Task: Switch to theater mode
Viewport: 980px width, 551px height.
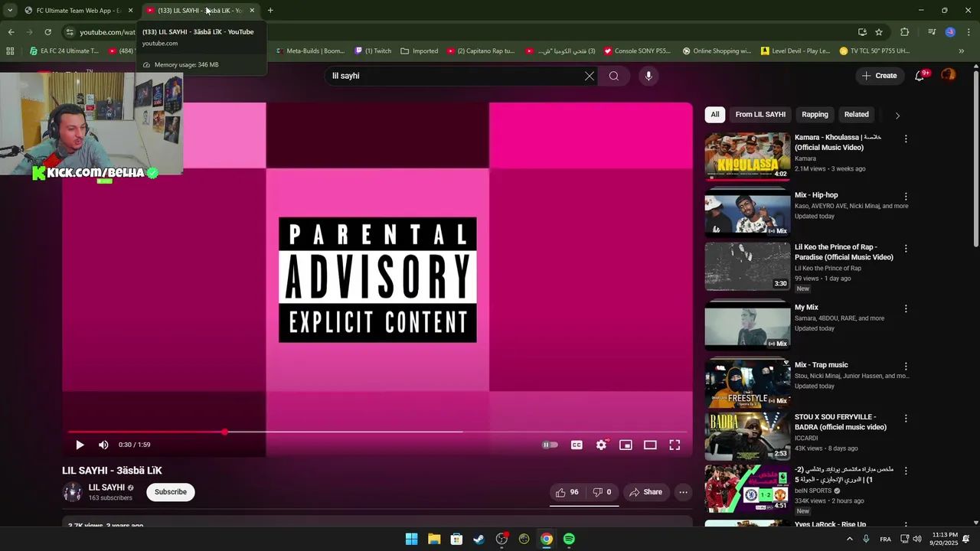Action: [650, 445]
